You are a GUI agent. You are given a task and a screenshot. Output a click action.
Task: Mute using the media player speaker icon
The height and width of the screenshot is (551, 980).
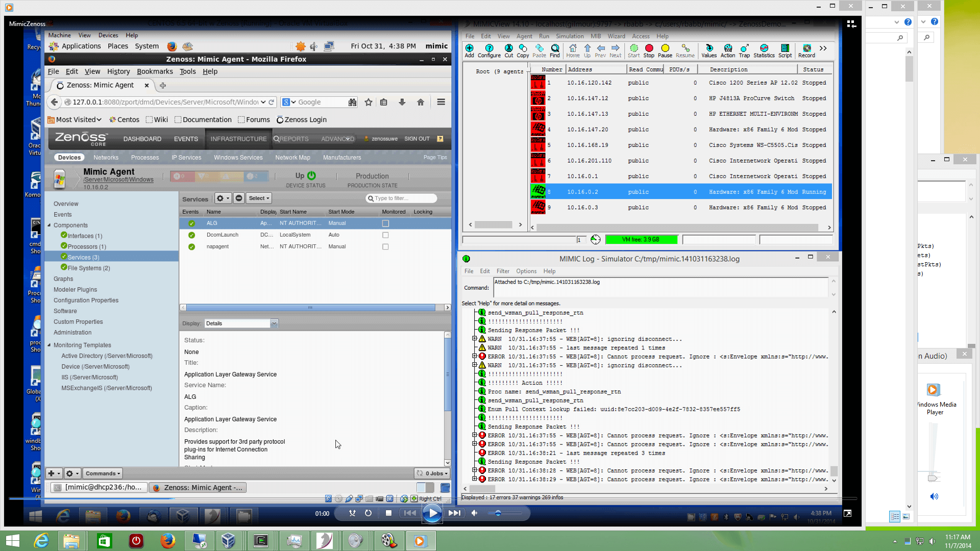pos(475,513)
